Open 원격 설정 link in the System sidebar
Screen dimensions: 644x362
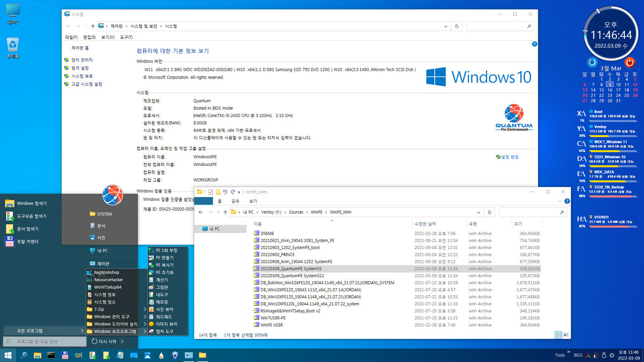pyautogui.click(x=80, y=68)
